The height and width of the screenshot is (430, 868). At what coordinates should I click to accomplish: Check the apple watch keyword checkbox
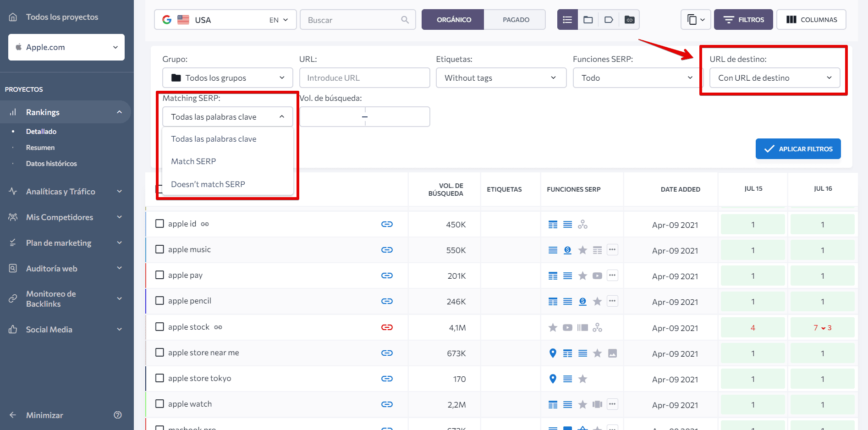[159, 404]
